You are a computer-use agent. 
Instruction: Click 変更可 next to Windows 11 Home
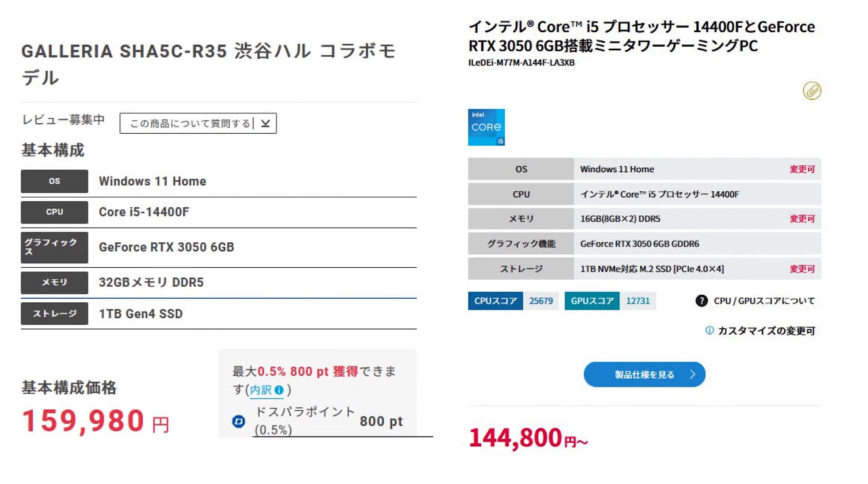coord(802,169)
